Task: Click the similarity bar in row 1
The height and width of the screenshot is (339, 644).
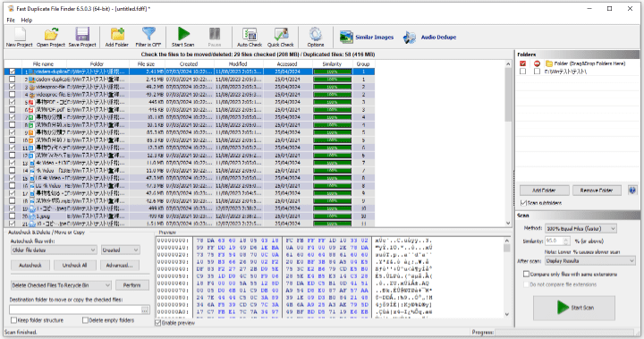Action: tap(332, 72)
